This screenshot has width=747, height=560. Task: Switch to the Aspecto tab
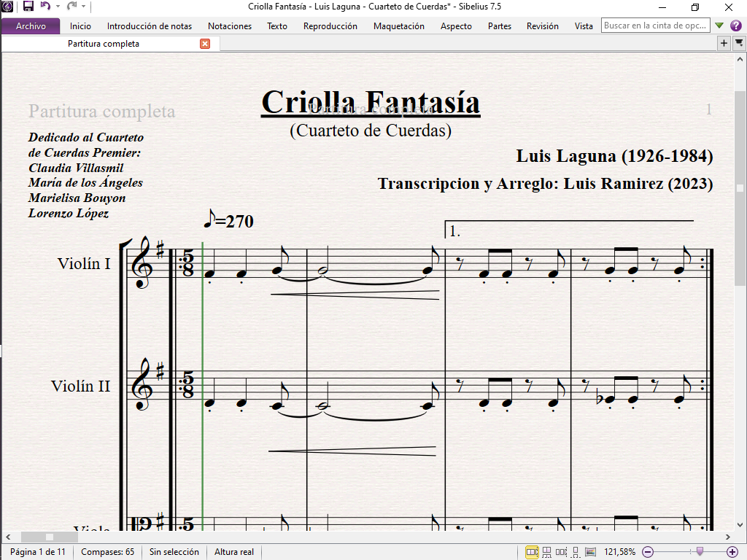tap(456, 26)
